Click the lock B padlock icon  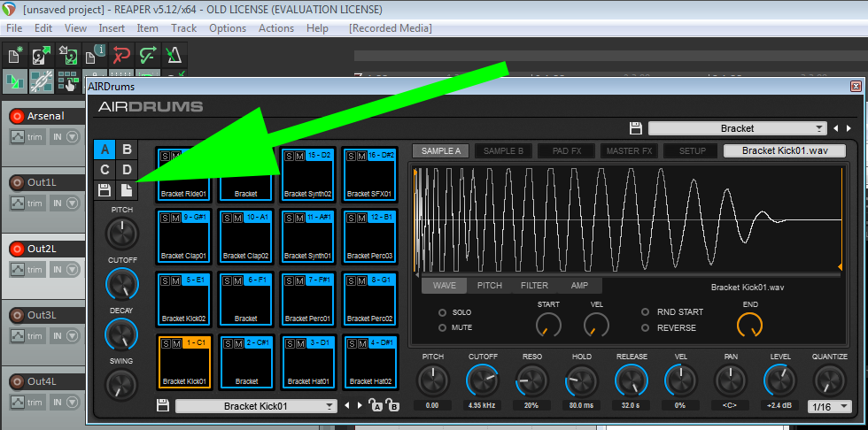(x=392, y=405)
